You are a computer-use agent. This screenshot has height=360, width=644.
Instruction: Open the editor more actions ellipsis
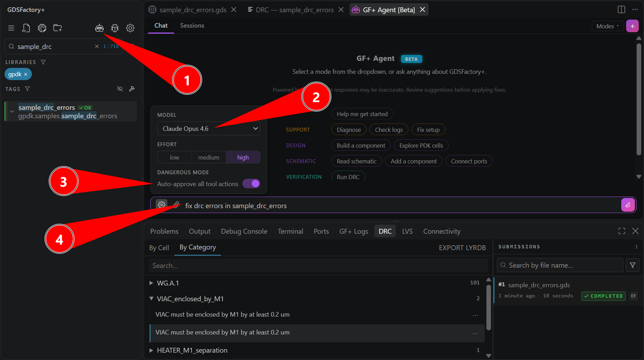click(x=635, y=9)
